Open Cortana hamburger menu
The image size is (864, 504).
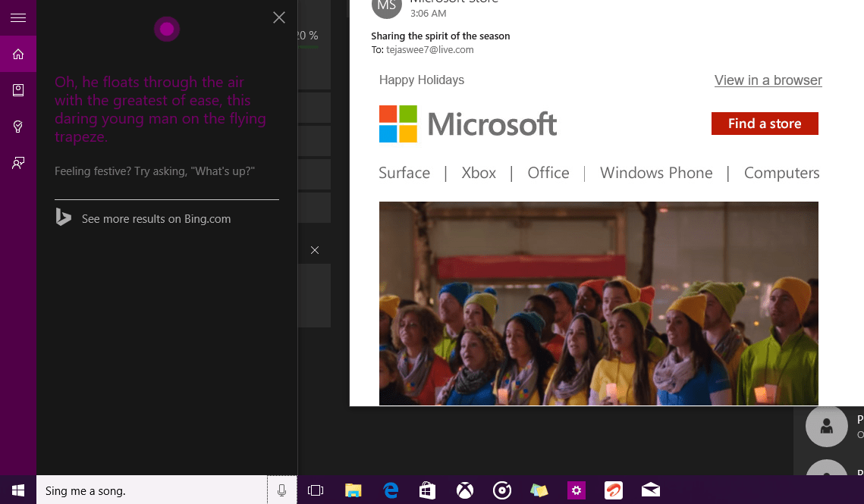pyautogui.click(x=18, y=17)
